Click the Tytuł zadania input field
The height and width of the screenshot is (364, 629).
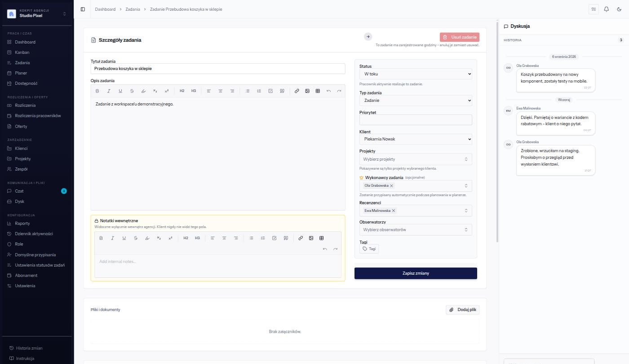click(218, 69)
